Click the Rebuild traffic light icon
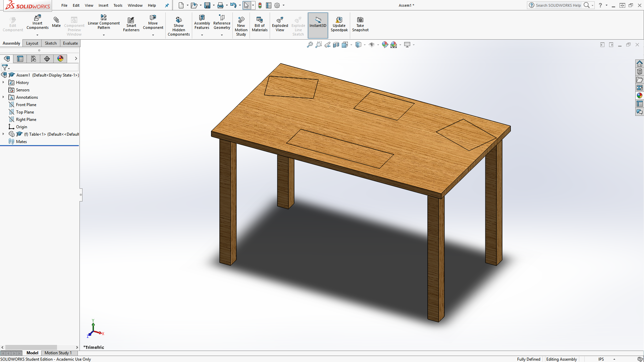 tap(260, 5)
